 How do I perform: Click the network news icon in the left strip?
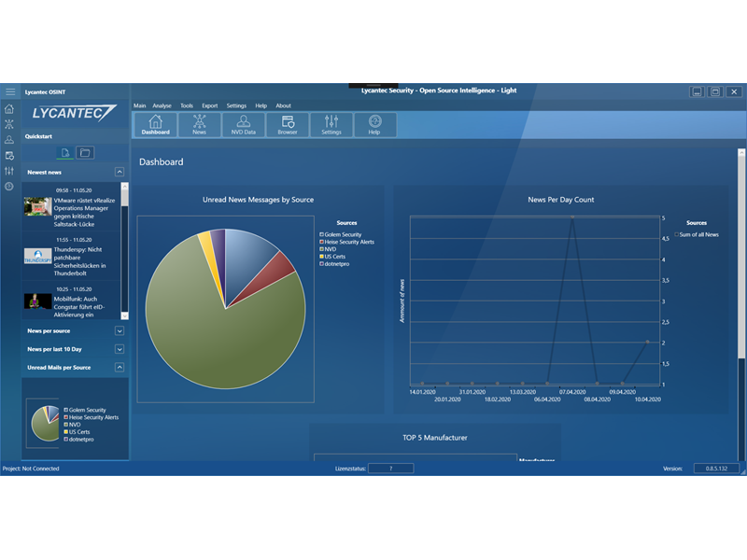point(9,124)
